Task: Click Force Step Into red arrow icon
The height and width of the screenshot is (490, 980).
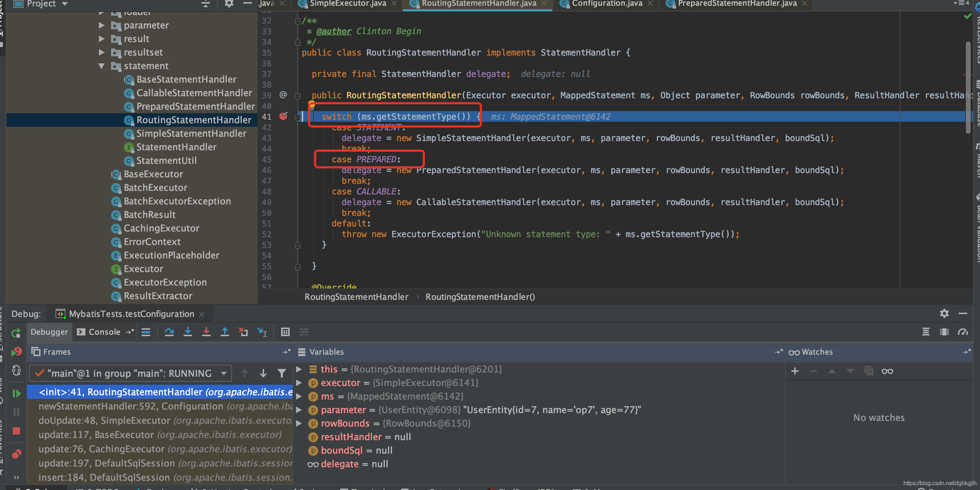Action: click(206, 332)
